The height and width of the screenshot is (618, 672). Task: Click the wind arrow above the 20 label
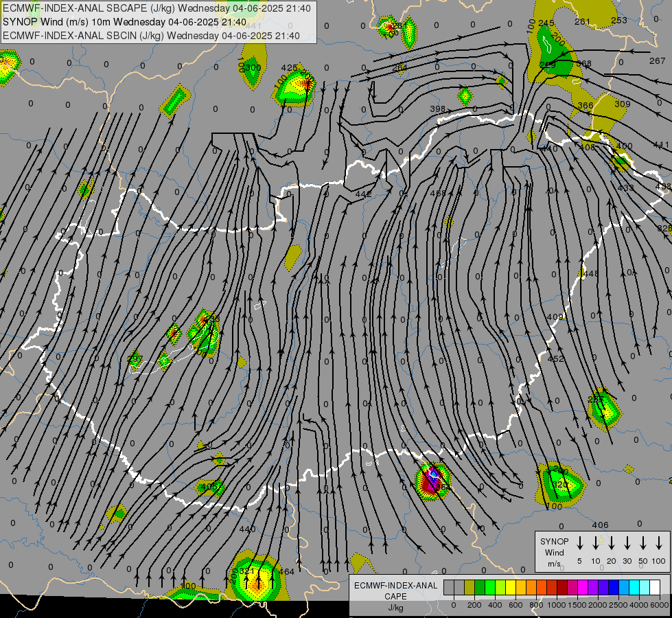[x=612, y=543]
